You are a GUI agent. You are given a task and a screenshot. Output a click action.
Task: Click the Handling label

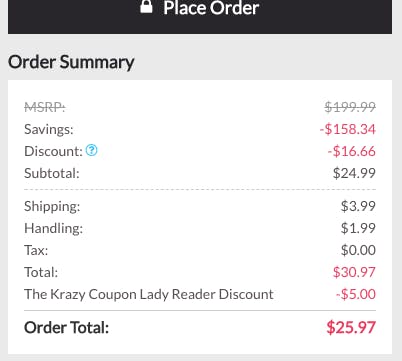click(53, 228)
